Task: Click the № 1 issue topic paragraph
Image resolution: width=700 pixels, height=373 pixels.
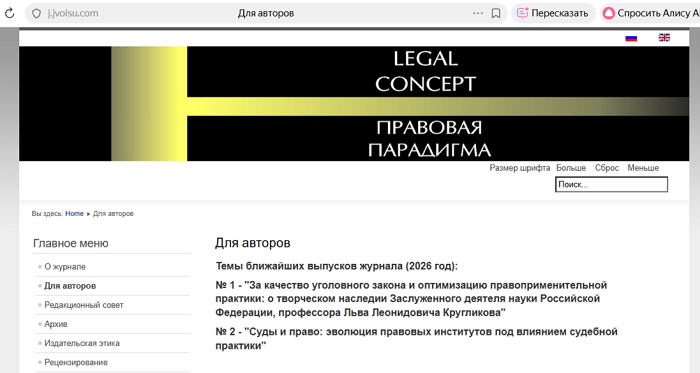Action: pyautogui.click(x=411, y=299)
